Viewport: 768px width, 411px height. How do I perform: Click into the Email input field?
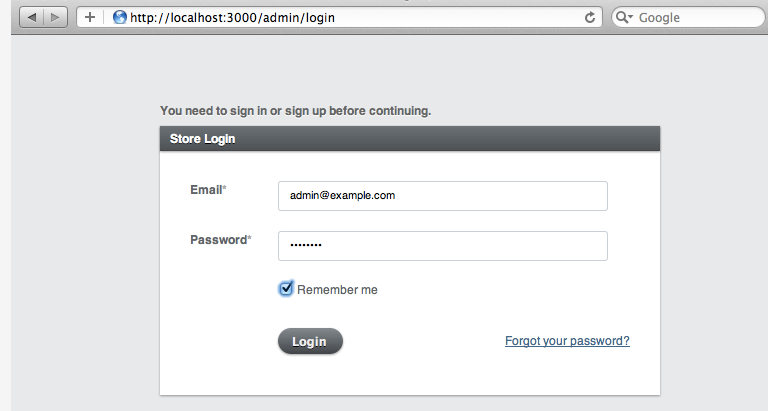(442, 196)
